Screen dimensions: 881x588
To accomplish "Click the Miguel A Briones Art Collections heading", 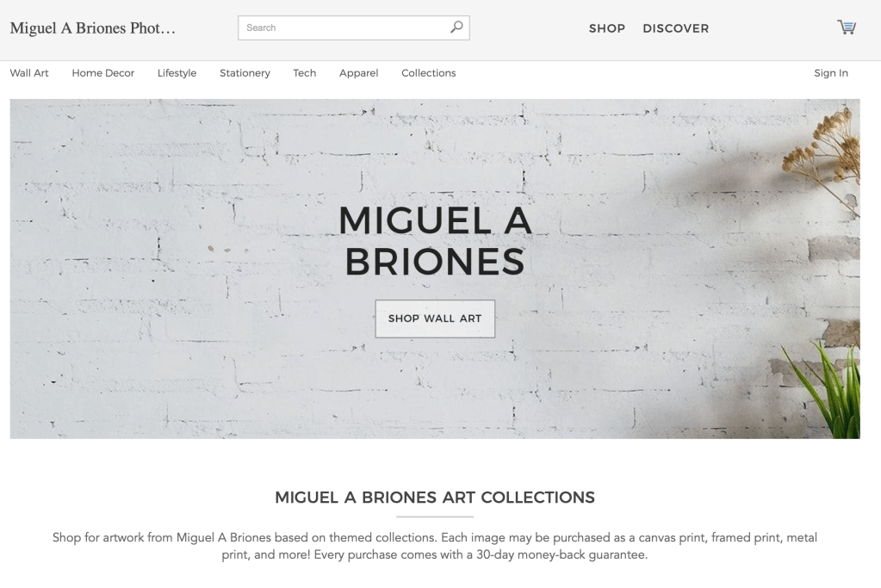I will 435,497.
